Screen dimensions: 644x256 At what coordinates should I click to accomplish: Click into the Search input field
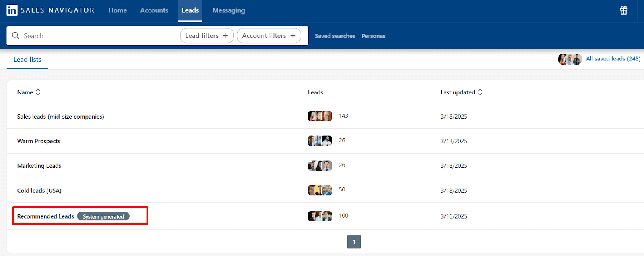click(x=97, y=36)
